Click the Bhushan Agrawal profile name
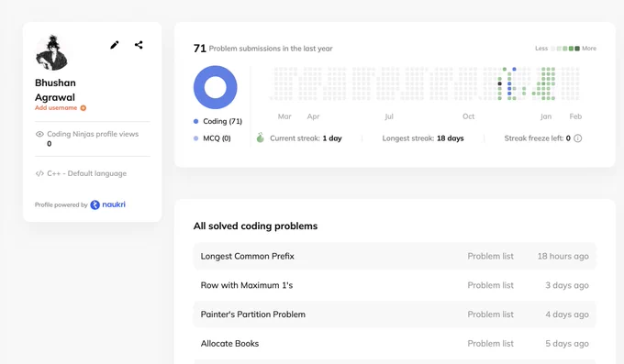This screenshot has width=624, height=364. point(55,90)
